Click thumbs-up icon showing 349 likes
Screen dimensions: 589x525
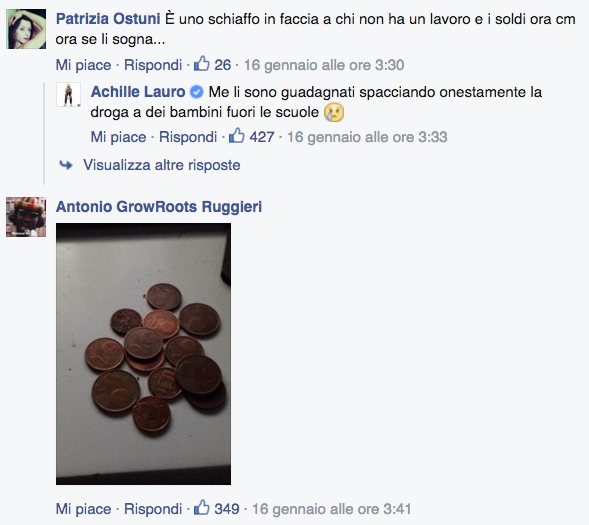pyautogui.click(x=202, y=508)
